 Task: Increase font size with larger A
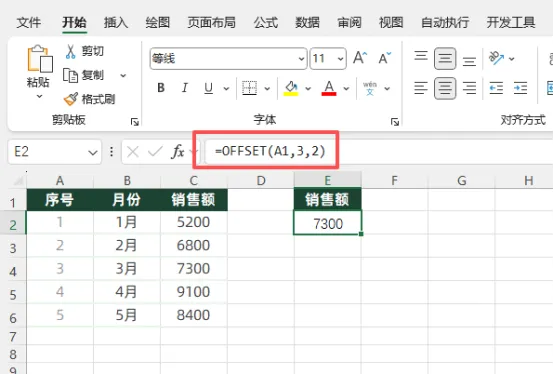click(360, 58)
